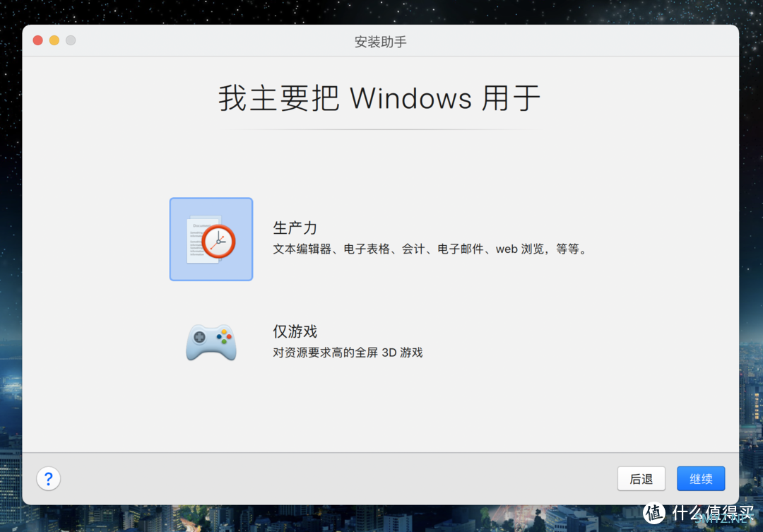Click the 我主要把 Windows 用于 heading
This screenshot has width=763, height=532.
pos(380,98)
